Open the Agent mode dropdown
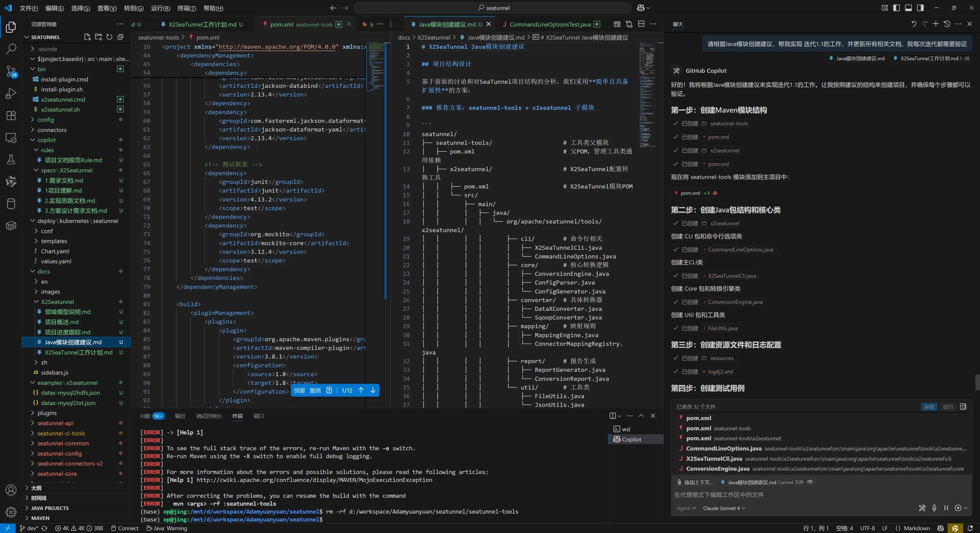 click(686, 508)
